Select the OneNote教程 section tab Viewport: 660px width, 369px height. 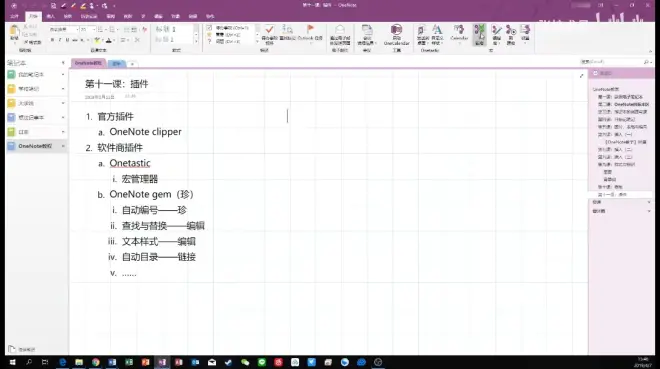88,63
